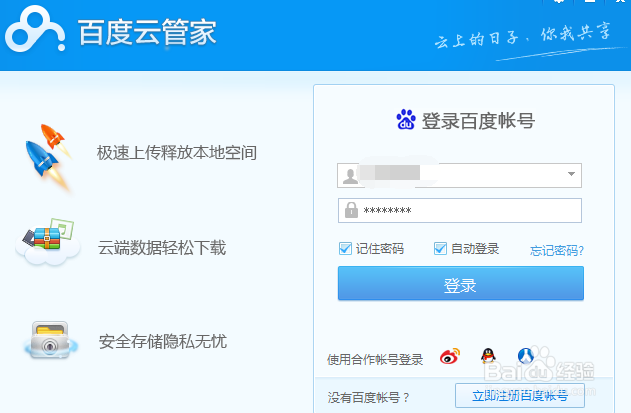Click the Baidu Yun cloud logo
Image resolution: width=631 pixels, height=413 pixels.
tap(35, 29)
